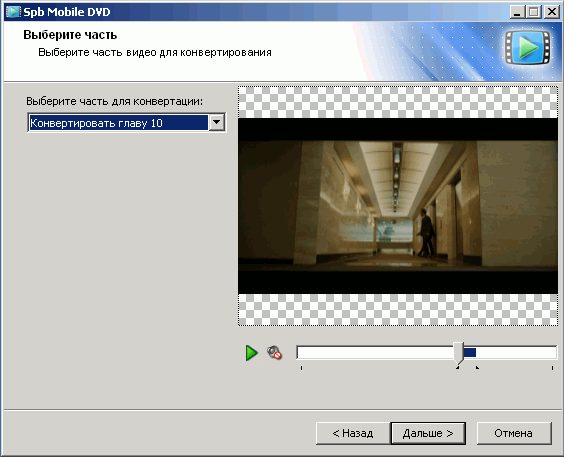Toggle the muted sound speaker icon
The height and width of the screenshot is (457, 564).
(274, 353)
